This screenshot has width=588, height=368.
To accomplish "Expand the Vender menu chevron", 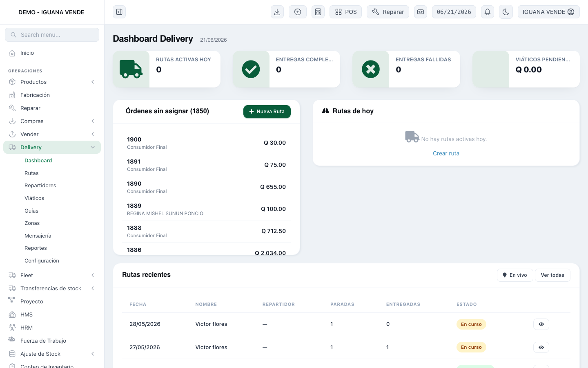I will click(93, 134).
